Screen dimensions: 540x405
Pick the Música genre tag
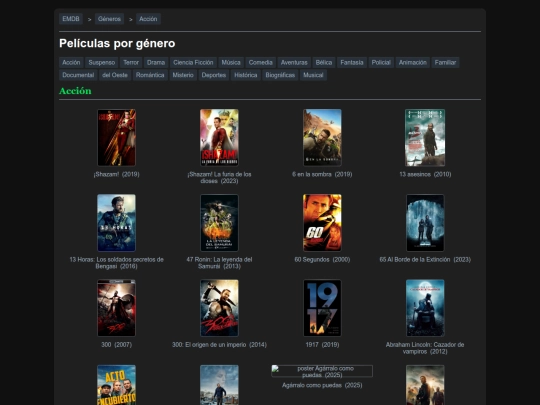tap(231, 62)
